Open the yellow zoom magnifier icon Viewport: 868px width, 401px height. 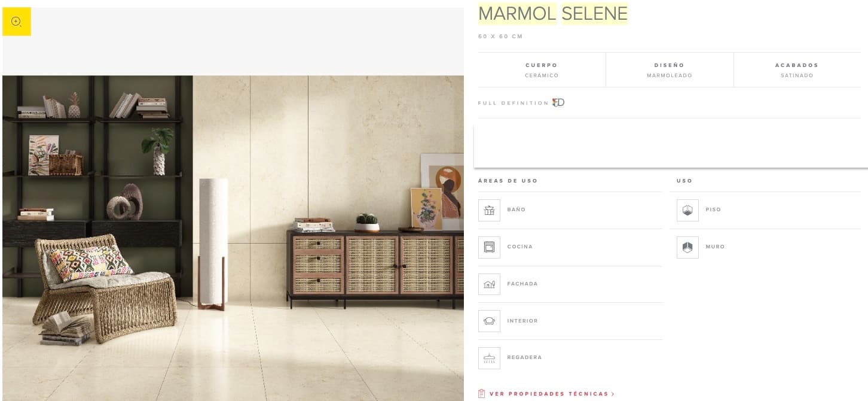[17, 22]
